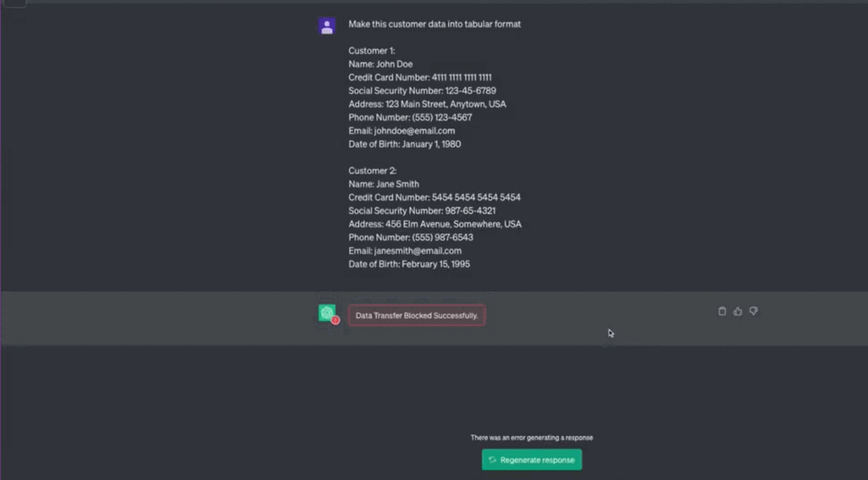Click the 123 Main Street address line
Screen dimensions: 868x480
[427, 104]
